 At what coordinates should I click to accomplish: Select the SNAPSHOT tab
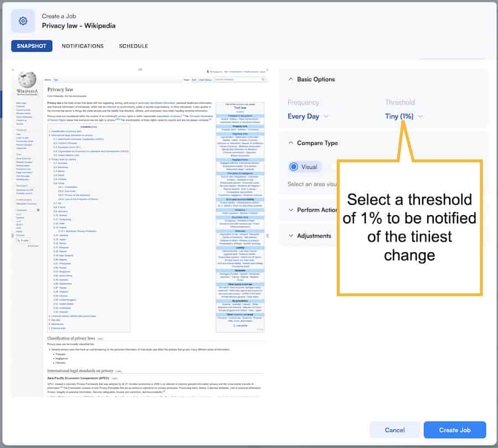click(x=31, y=46)
